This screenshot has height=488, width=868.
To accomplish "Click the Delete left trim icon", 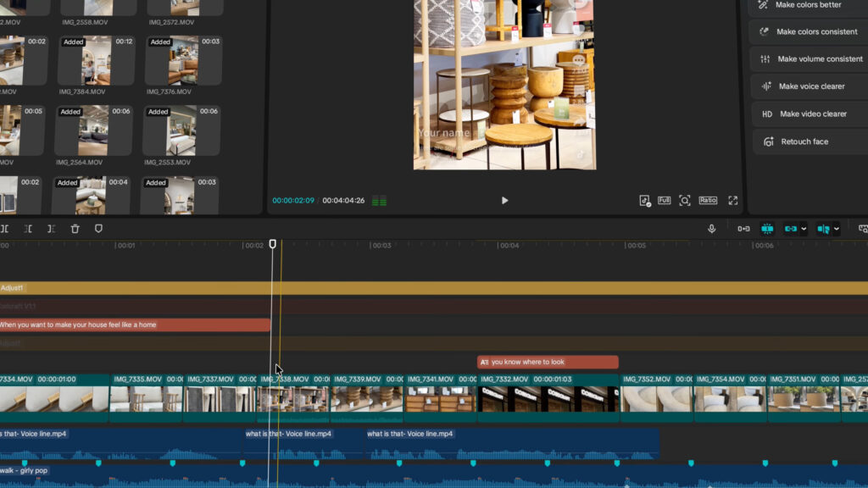I will tap(28, 229).
